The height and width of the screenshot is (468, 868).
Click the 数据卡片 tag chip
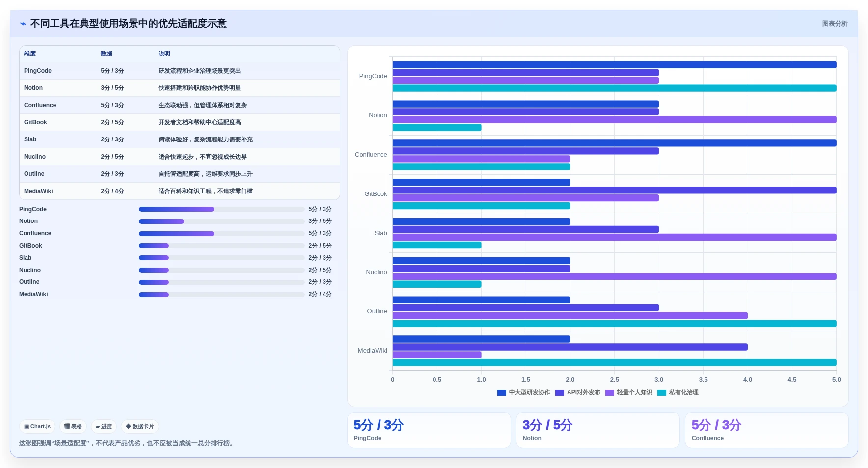140,427
